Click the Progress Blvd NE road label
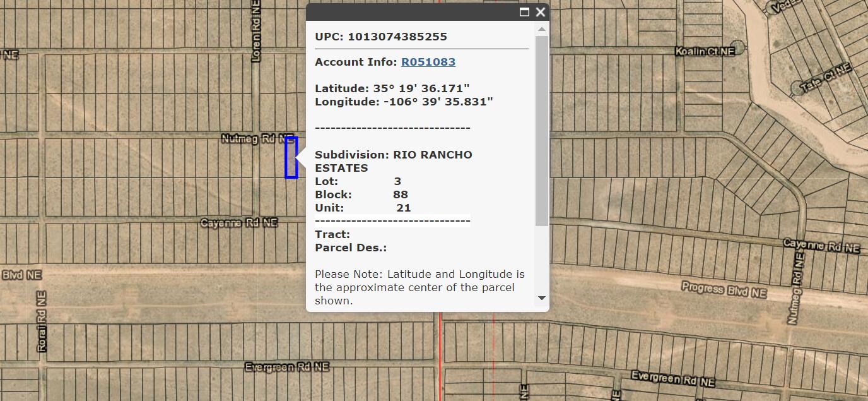This screenshot has height=401, width=868. tap(724, 290)
